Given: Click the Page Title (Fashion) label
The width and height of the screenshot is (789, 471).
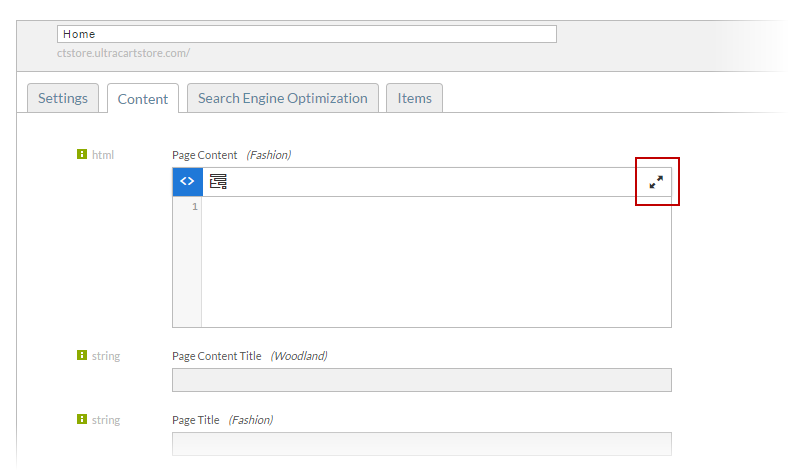Looking at the screenshot, I should point(222,420).
